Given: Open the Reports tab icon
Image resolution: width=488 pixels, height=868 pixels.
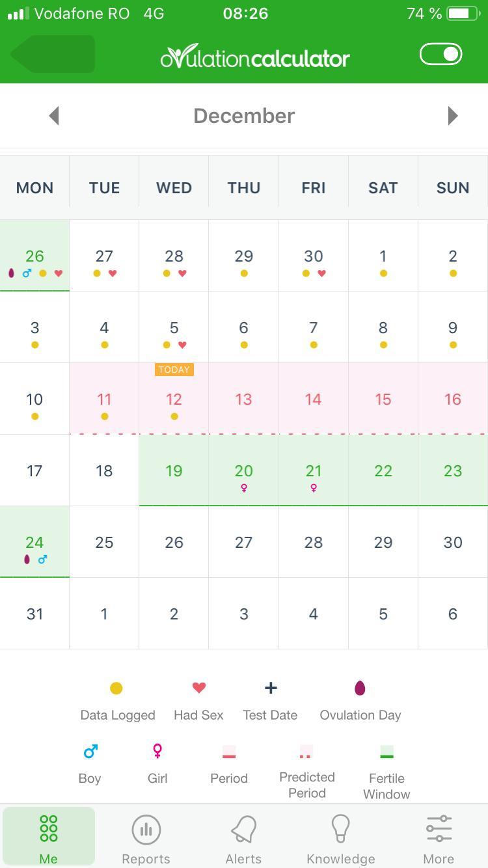Looking at the screenshot, I should [x=146, y=830].
